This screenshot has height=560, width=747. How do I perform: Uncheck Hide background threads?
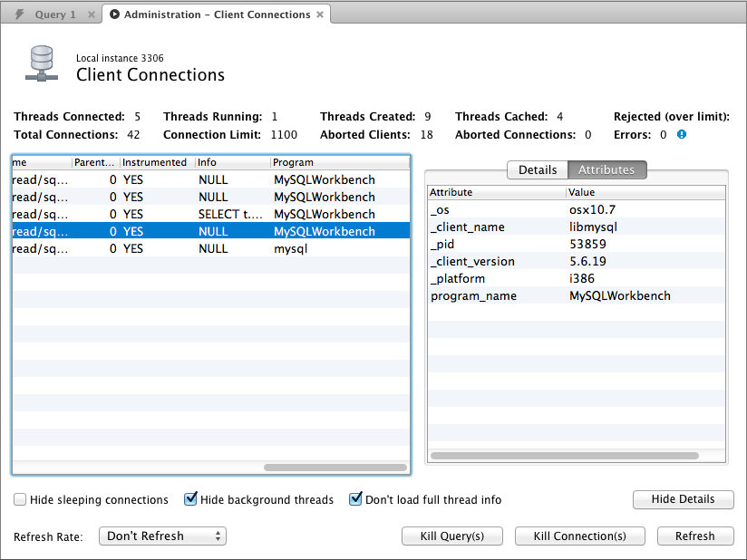(190, 499)
